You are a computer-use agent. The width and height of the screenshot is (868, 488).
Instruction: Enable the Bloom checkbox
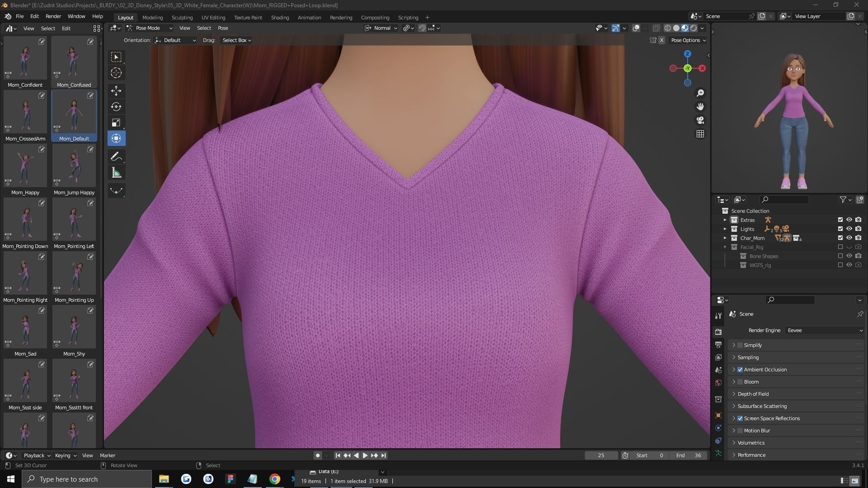tap(740, 382)
